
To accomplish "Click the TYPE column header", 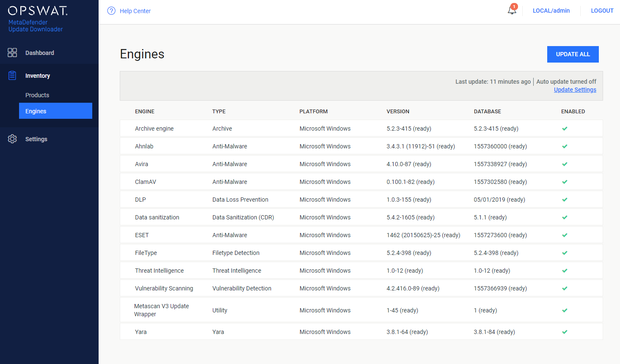I will [219, 112].
